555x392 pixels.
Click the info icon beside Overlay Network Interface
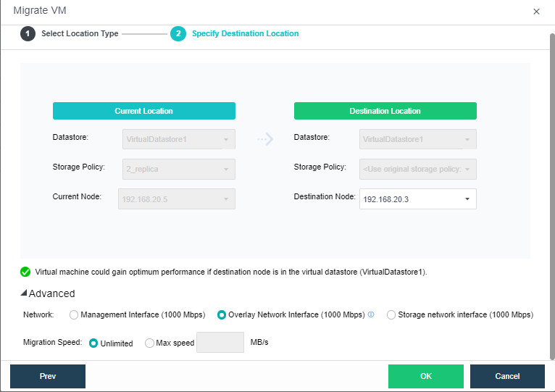pyautogui.click(x=371, y=315)
